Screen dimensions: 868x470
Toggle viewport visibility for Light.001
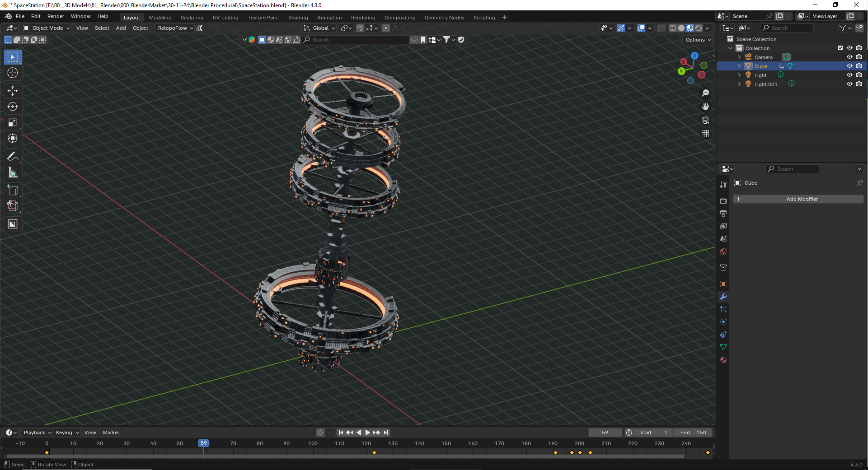point(849,84)
